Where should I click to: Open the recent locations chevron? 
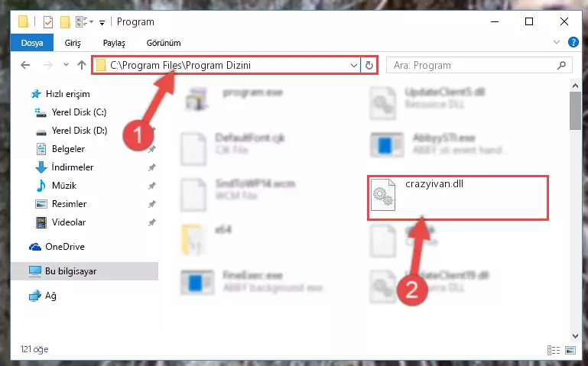[x=66, y=65]
